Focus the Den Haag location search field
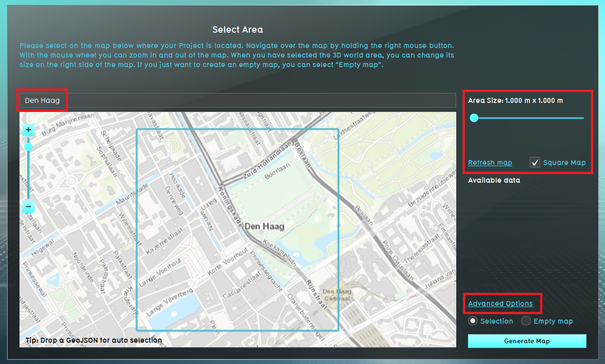Image resolution: width=605 pixels, height=364 pixels. [x=236, y=100]
